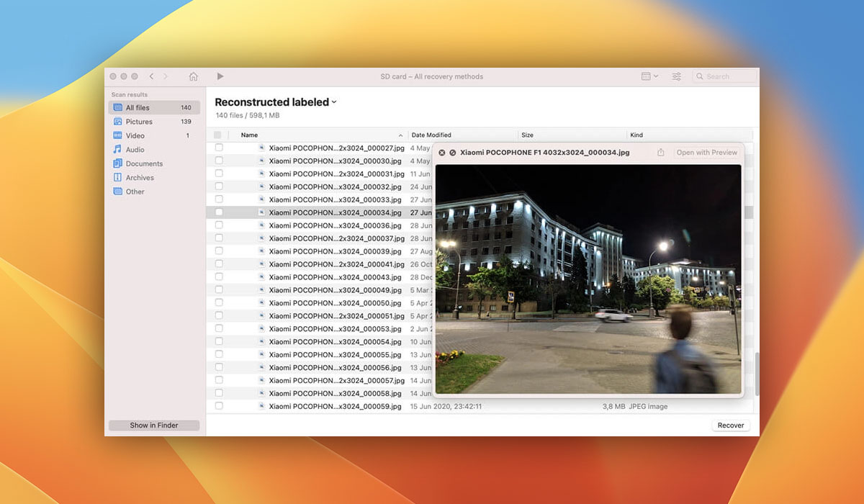Check the box for file 000030.jpg
The width and height of the screenshot is (864, 504).
pyautogui.click(x=219, y=161)
